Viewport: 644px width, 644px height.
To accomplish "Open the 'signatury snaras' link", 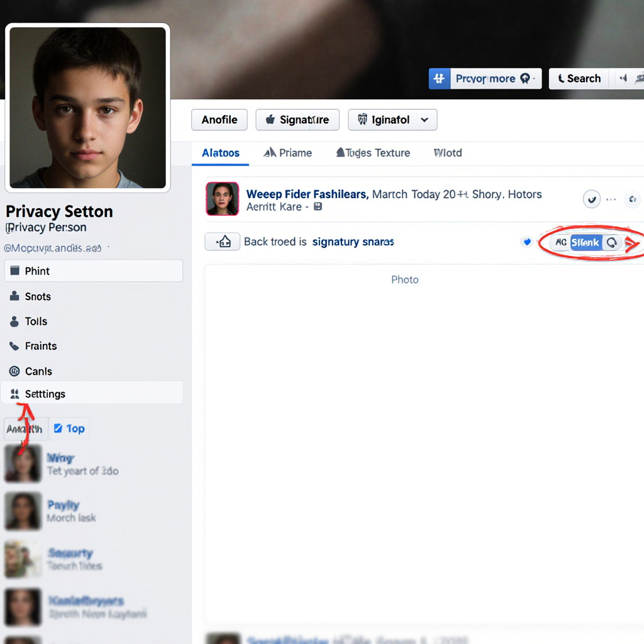I will 353,242.
